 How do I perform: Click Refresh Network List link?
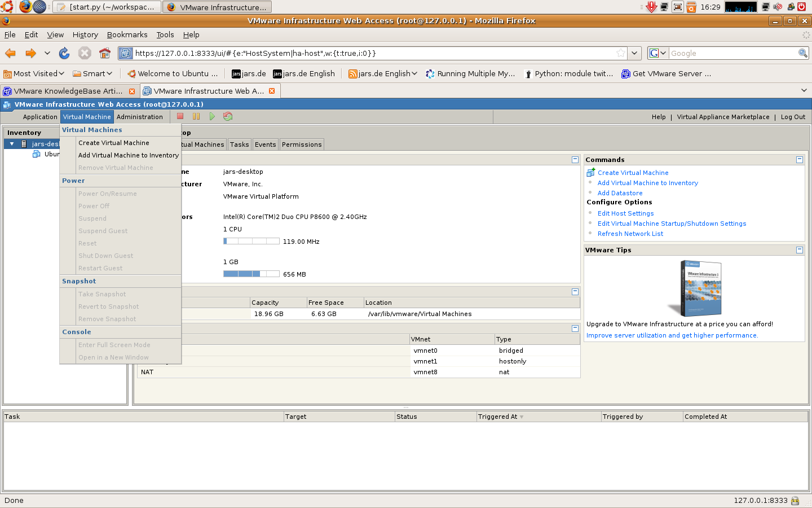[630, 234]
